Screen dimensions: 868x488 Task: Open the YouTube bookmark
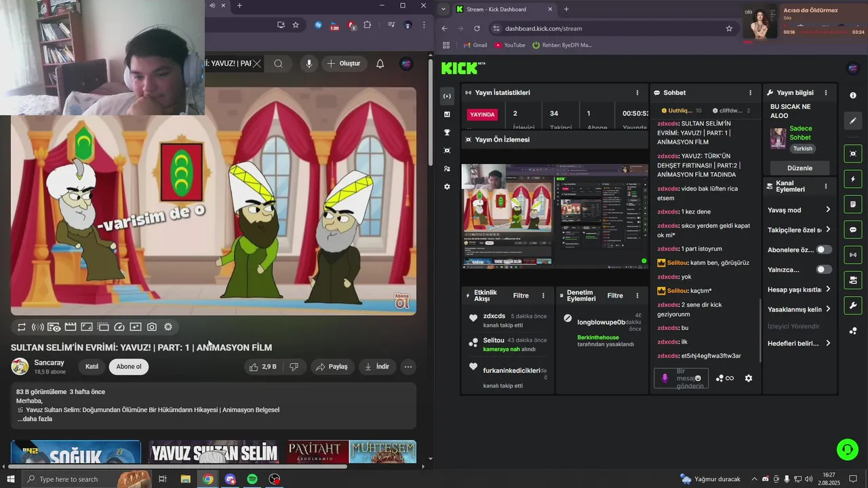(510, 45)
